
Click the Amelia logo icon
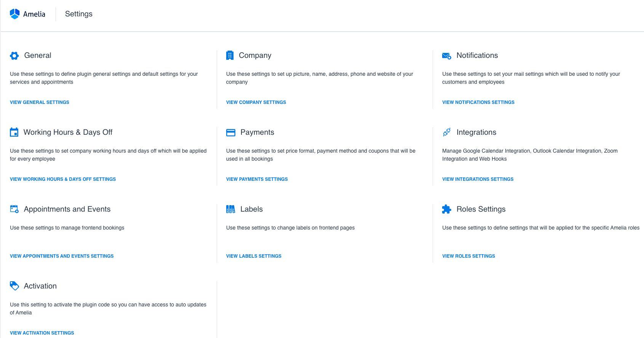point(14,14)
